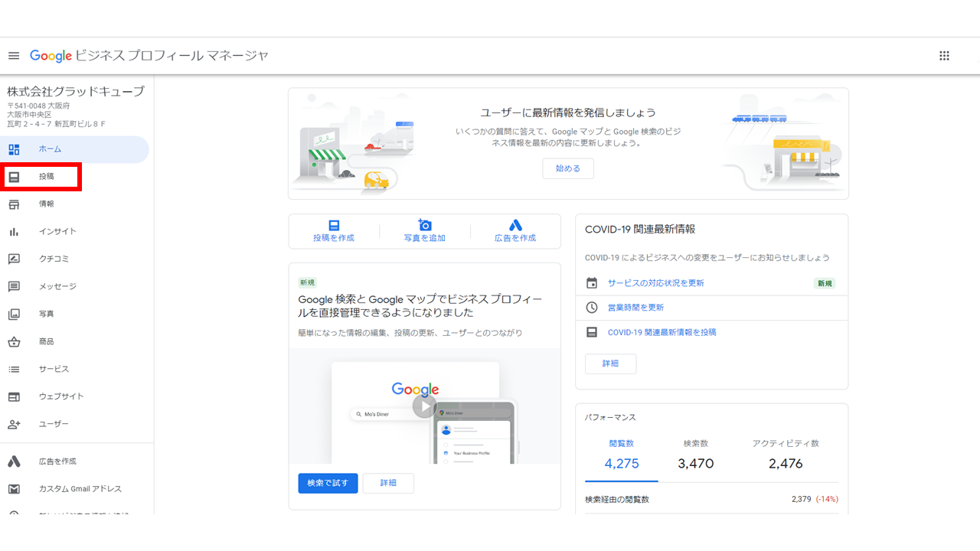Click the ウェブサイト web icon
980x551 pixels.
[x=14, y=397]
